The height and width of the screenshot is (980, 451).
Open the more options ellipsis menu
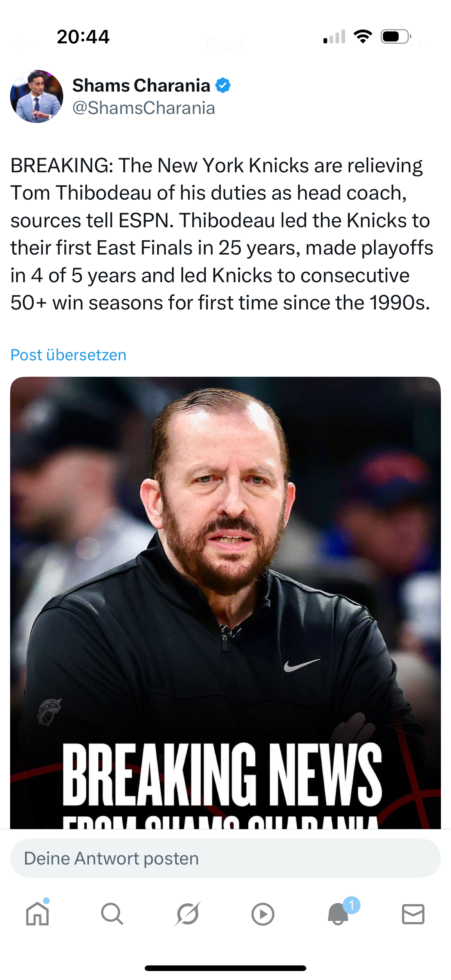tap(423, 46)
